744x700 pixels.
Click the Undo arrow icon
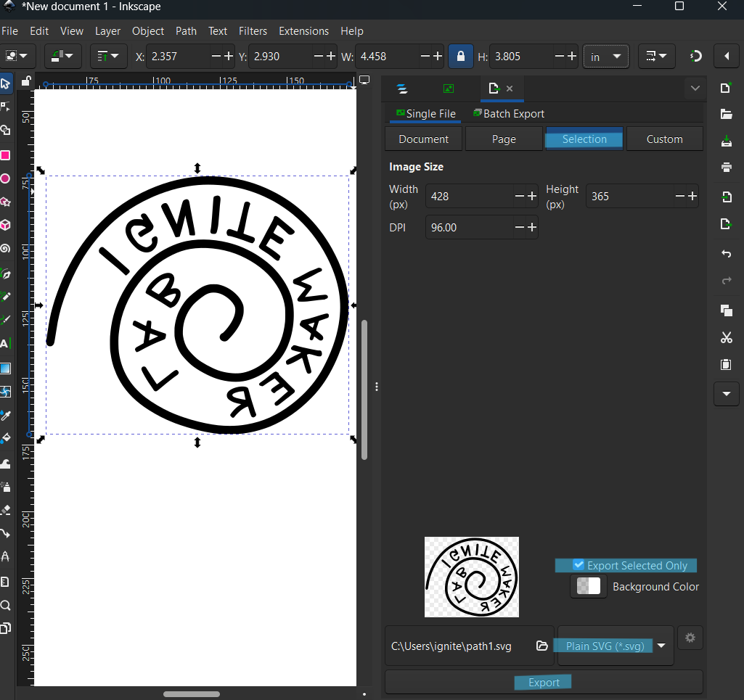pyautogui.click(x=726, y=254)
